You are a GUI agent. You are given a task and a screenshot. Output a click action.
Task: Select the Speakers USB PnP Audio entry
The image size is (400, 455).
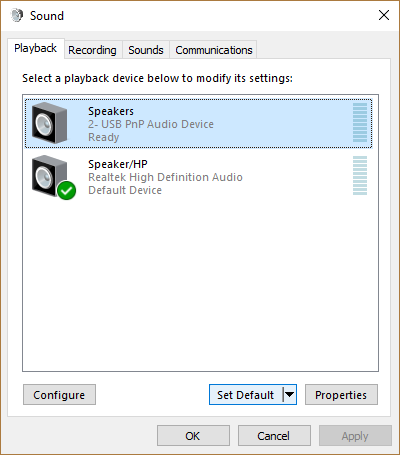click(x=199, y=123)
